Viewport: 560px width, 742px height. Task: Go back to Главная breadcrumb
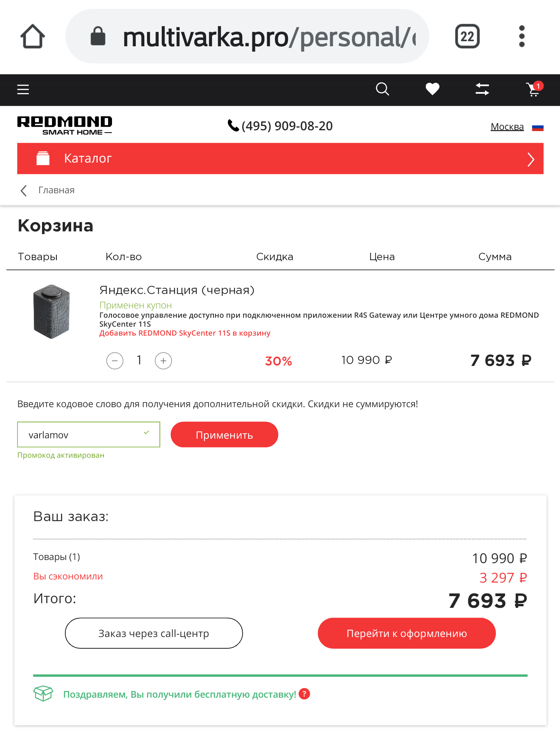pyautogui.click(x=56, y=190)
